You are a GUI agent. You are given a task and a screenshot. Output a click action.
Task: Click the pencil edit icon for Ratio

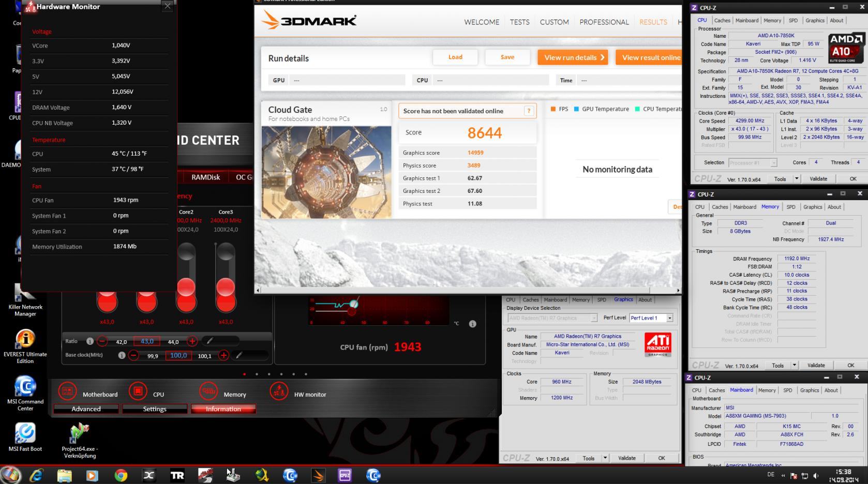click(209, 341)
